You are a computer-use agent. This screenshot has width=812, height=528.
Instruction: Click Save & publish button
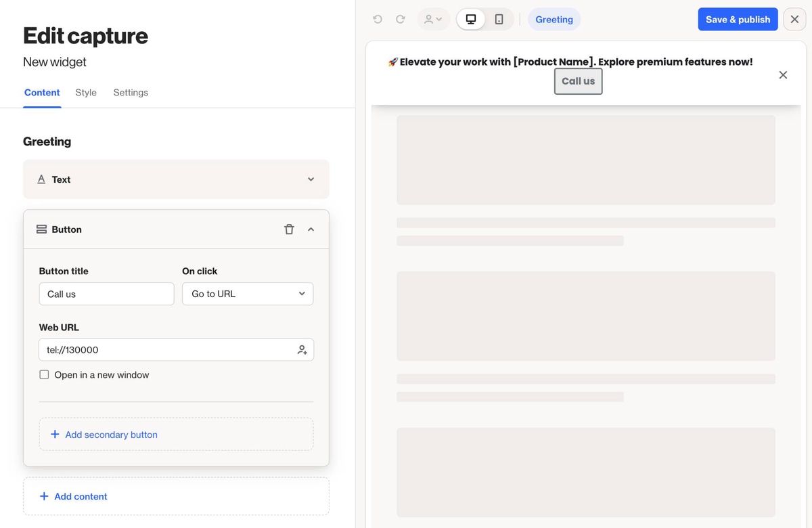(738, 20)
